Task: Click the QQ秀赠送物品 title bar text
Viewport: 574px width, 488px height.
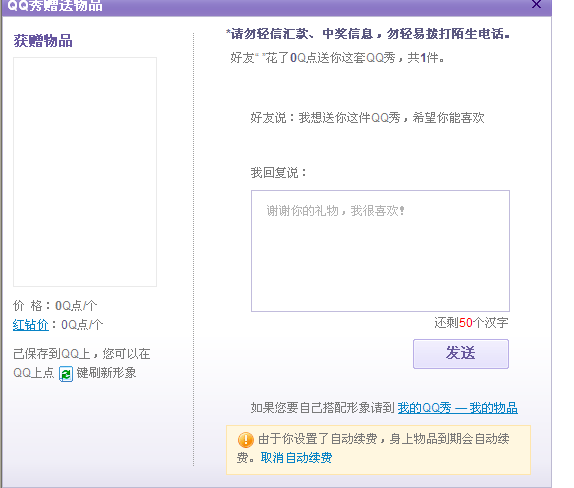Action: point(55,5)
